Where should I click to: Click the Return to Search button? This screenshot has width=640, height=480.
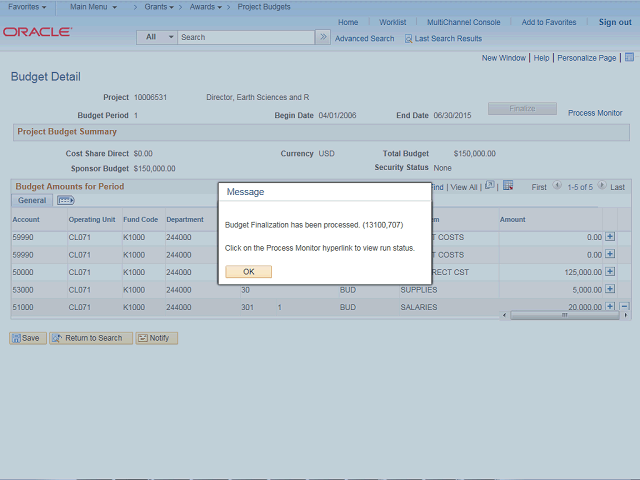[x=91, y=338]
